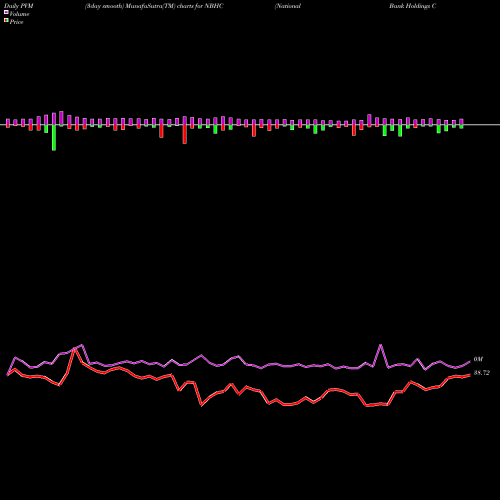Screen dimensions: 500x500
Task: Click the Volume legend color swatch
Action: [6, 13]
